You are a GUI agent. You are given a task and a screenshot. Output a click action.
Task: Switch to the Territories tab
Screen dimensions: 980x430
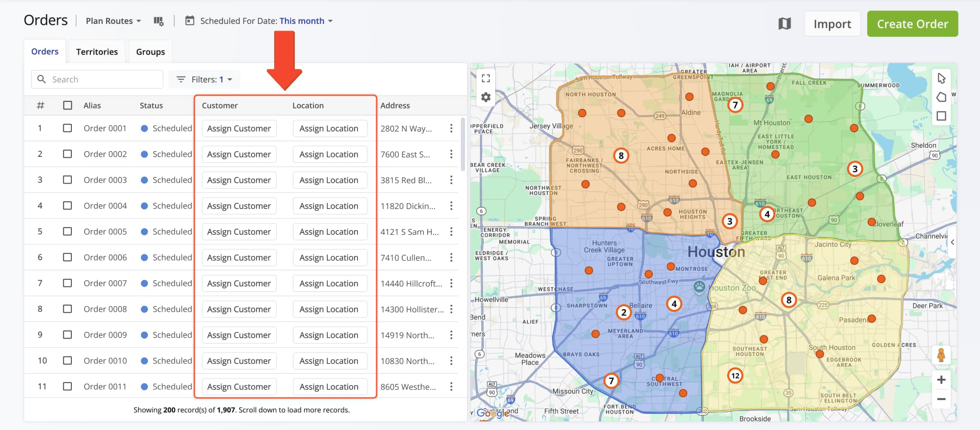[97, 52]
